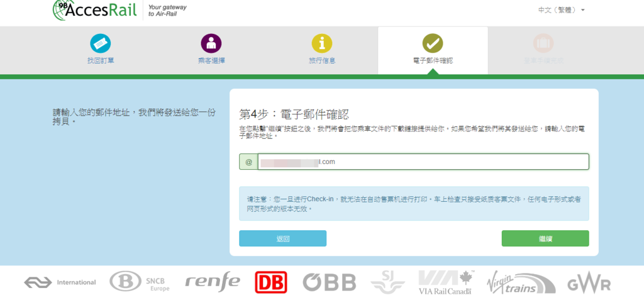Click the 请注意 Check-in notice text
The height and width of the screenshot is (298, 644).
click(414, 204)
